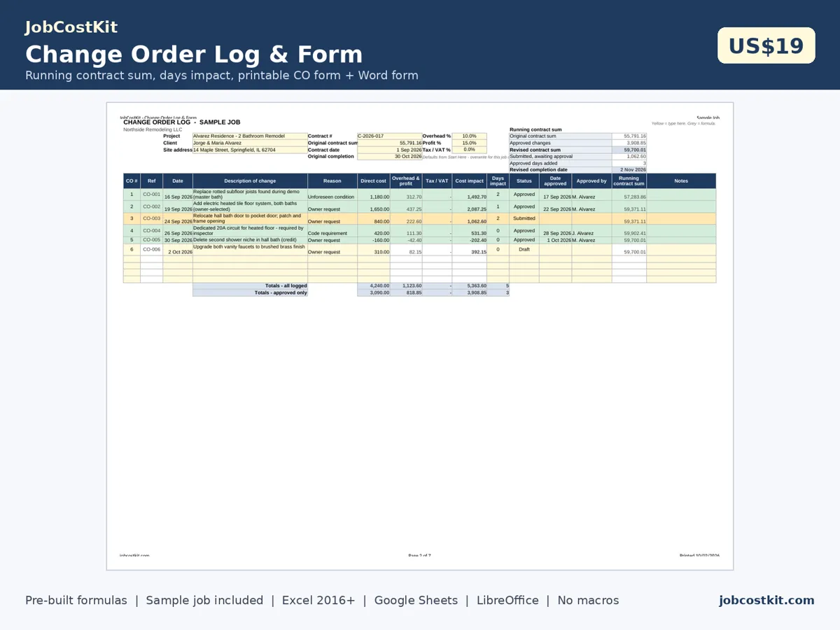
Task: Click the Draft status cell
Action: point(524,249)
